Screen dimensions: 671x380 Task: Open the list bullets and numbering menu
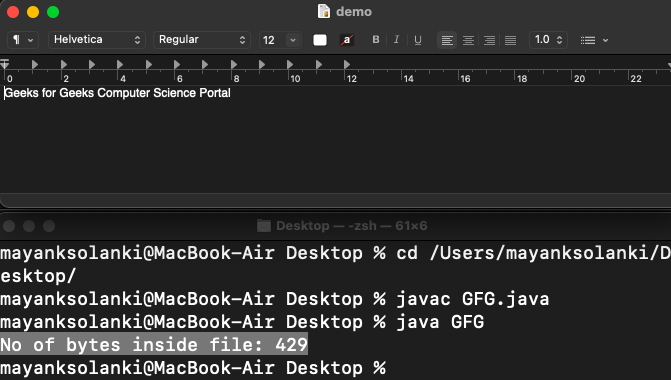[x=594, y=40]
